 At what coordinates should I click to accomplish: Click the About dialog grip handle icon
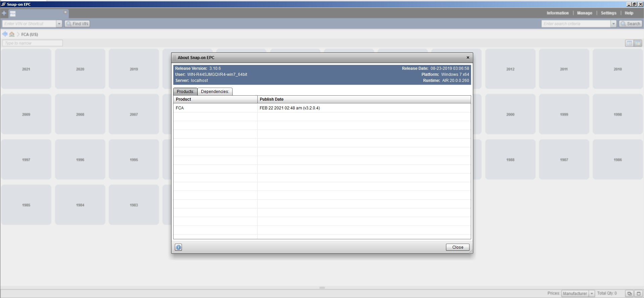174,58
